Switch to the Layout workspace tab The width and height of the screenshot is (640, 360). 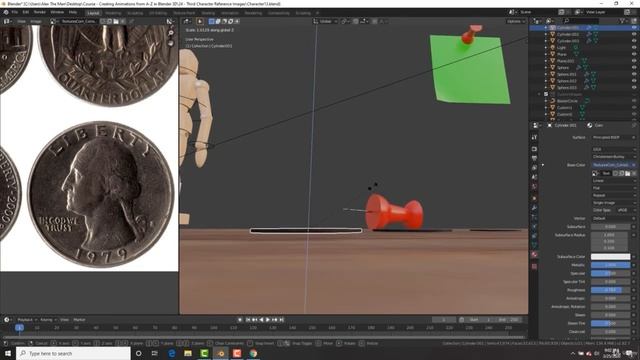[93, 13]
